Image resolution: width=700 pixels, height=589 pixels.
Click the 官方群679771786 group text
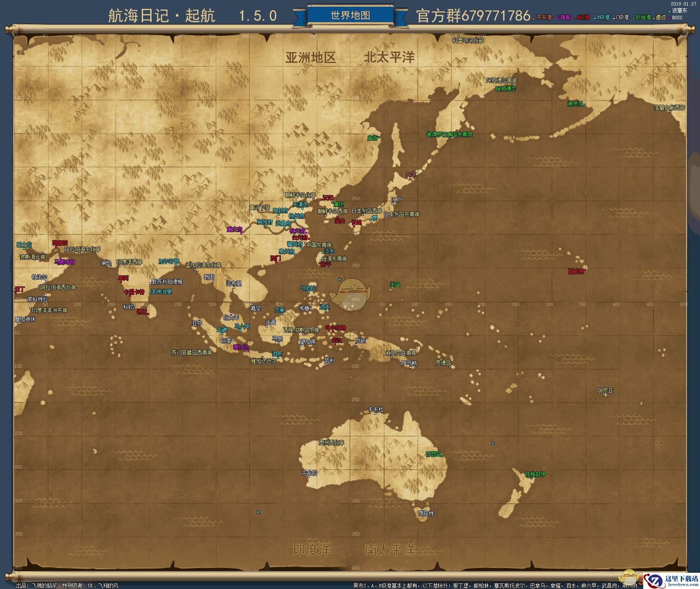tap(473, 16)
